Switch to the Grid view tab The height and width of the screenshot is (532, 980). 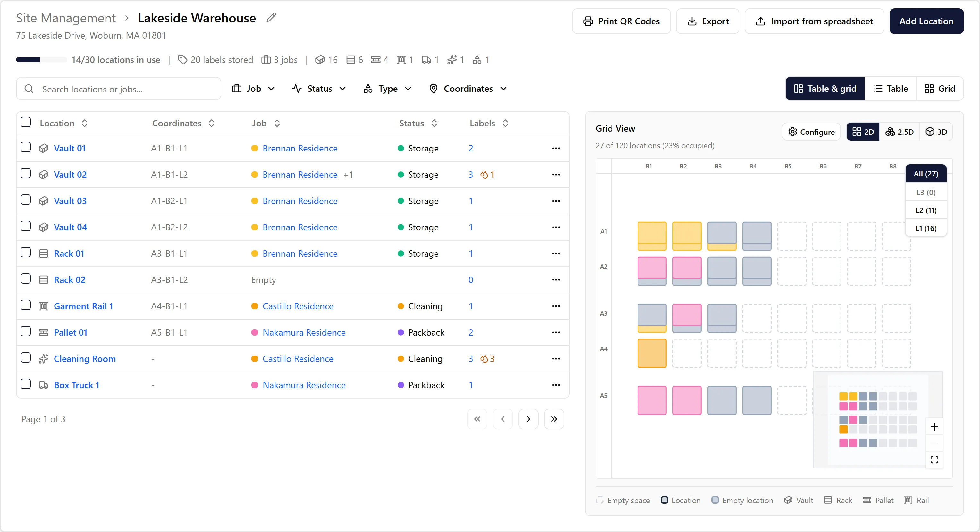tap(940, 89)
